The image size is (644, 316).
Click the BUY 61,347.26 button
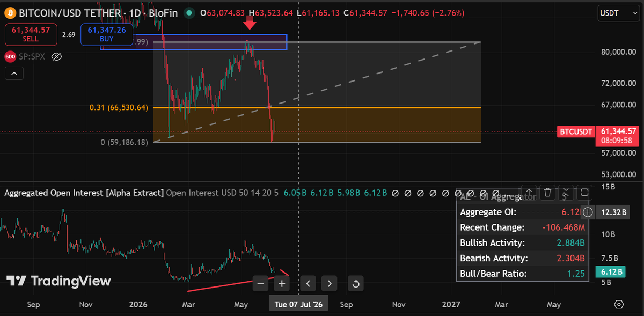pos(106,35)
